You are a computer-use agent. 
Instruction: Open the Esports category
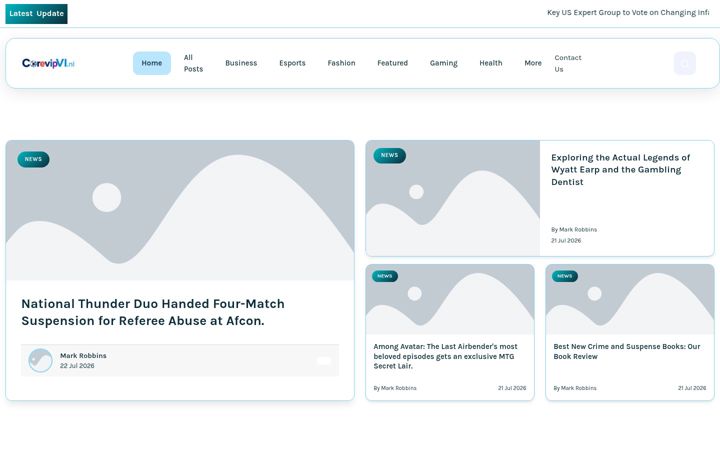[292, 63]
